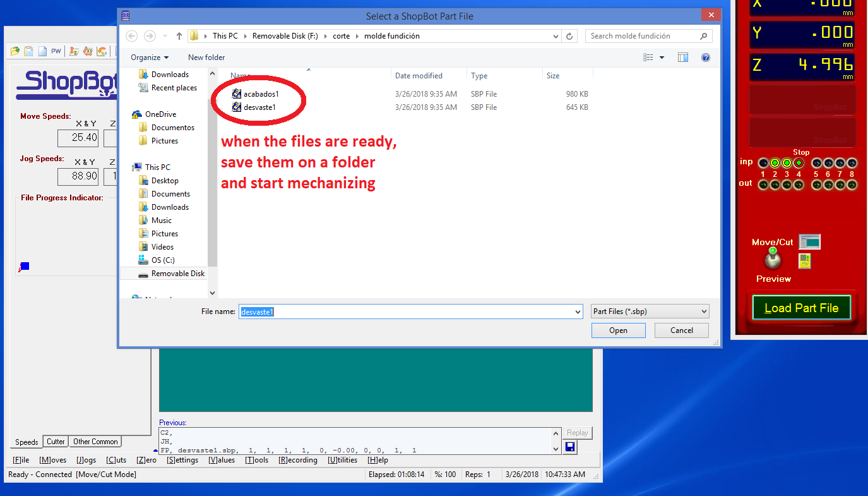The height and width of the screenshot is (496, 868).
Task: Click the blue save icon below Replay
Action: 570,447
